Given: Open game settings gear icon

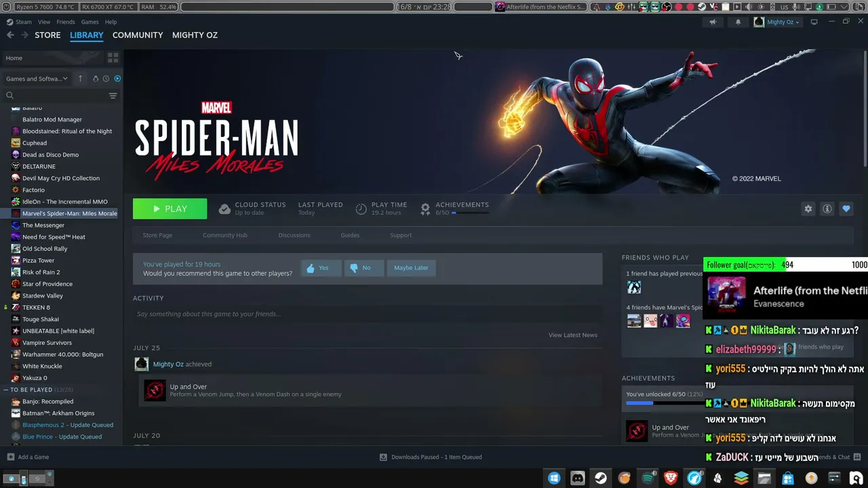Looking at the screenshot, I should point(808,209).
